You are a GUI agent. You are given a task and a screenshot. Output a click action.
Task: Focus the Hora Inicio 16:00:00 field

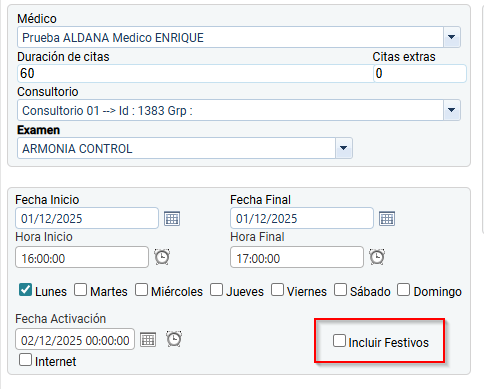[x=82, y=257]
